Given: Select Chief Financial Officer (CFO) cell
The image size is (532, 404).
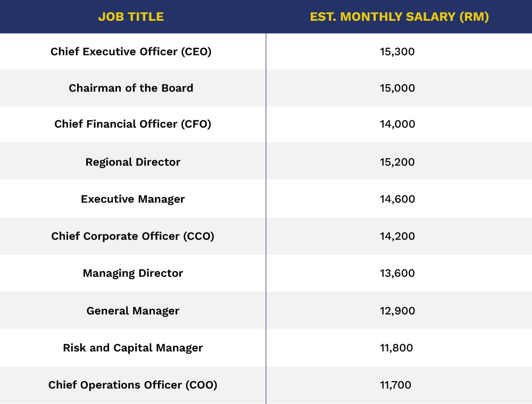Looking at the screenshot, I should (132, 124).
